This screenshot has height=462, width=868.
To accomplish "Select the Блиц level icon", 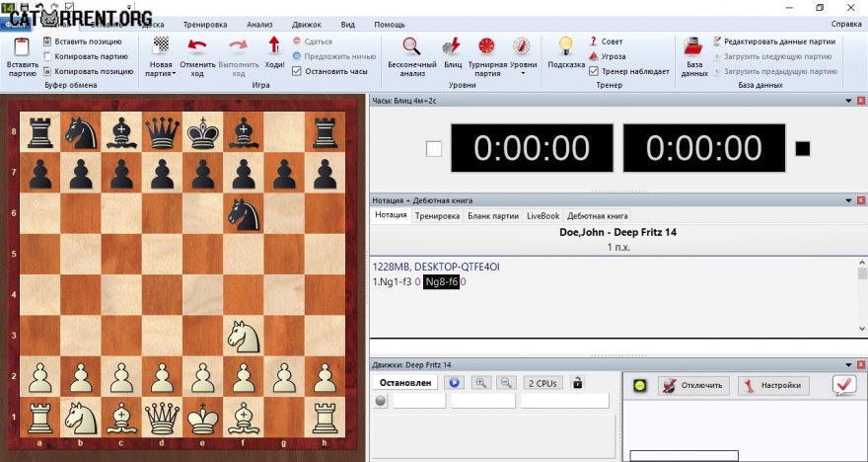I will tap(452, 46).
